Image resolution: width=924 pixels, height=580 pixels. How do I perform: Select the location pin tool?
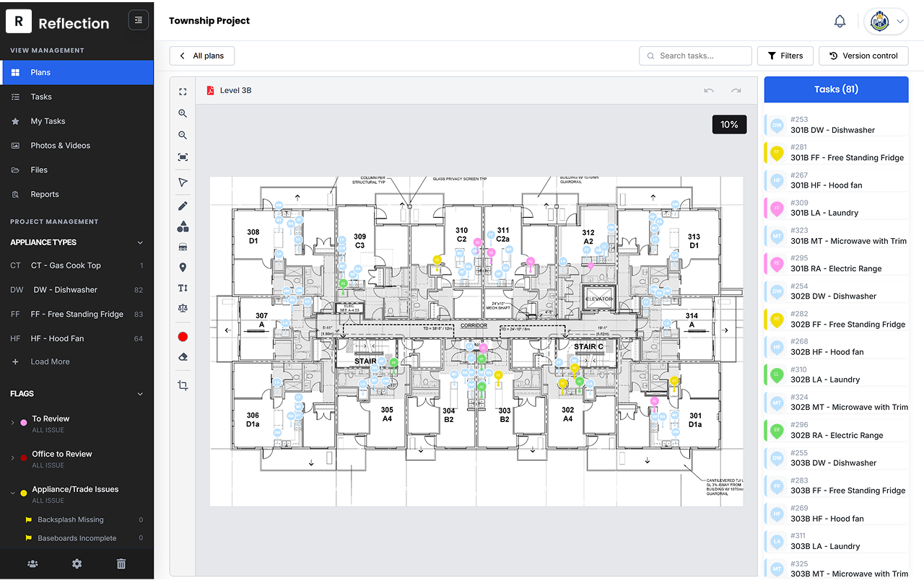coord(183,268)
